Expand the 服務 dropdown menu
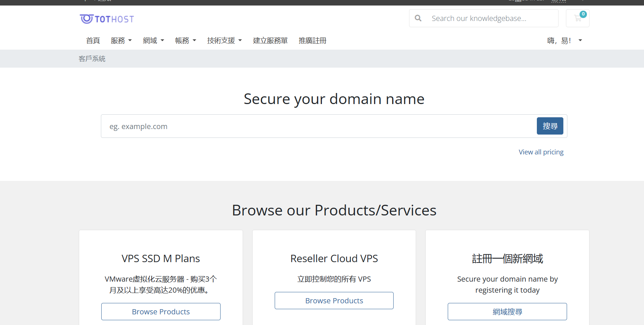 121,41
